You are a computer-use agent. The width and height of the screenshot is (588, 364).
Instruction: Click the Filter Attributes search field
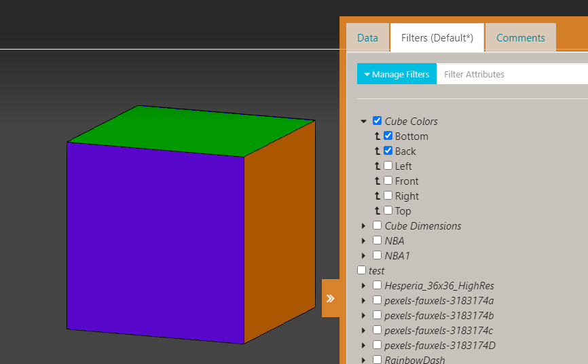[512, 74]
